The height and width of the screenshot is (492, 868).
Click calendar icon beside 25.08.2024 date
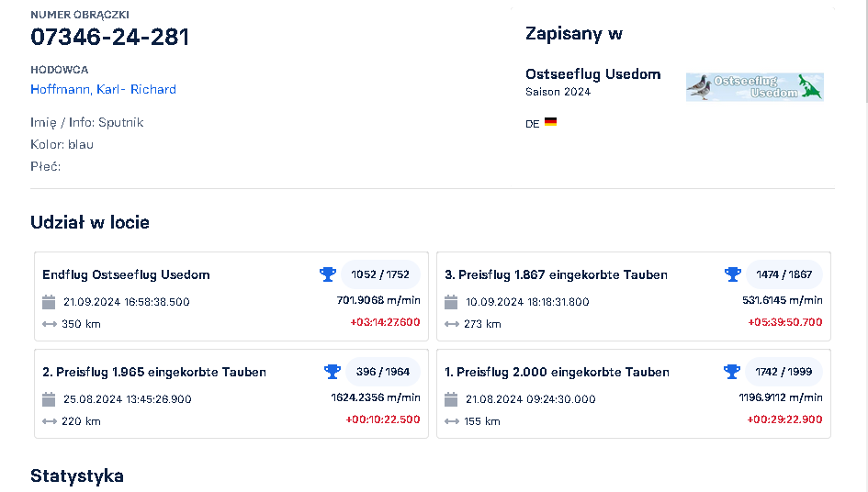point(50,399)
